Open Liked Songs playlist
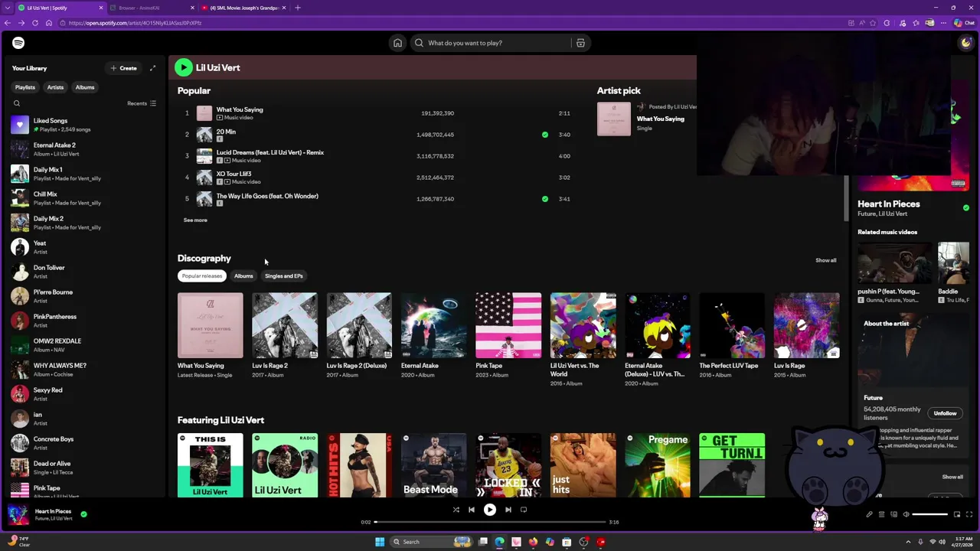Viewport: 980px width, 551px height. pyautogui.click(x=84, y=125)
